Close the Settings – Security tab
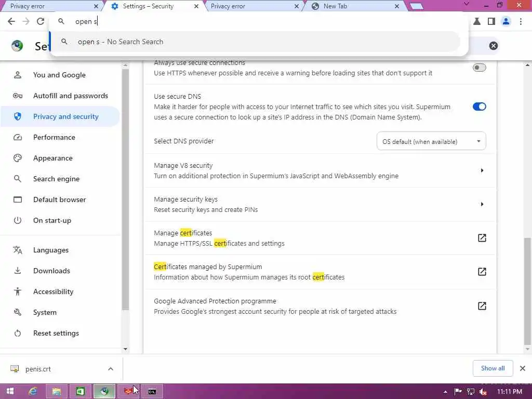The image size is (532, 399). tap(196, 6)
